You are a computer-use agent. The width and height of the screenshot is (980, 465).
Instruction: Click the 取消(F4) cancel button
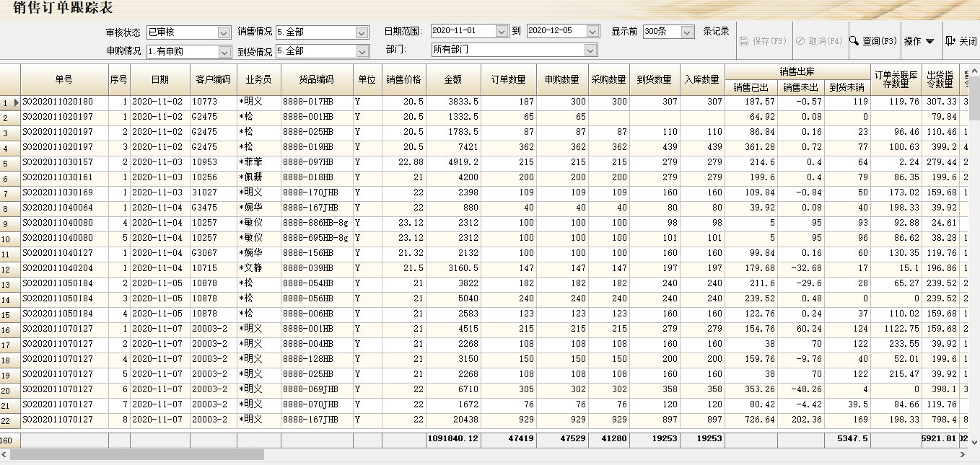point(818,42)
